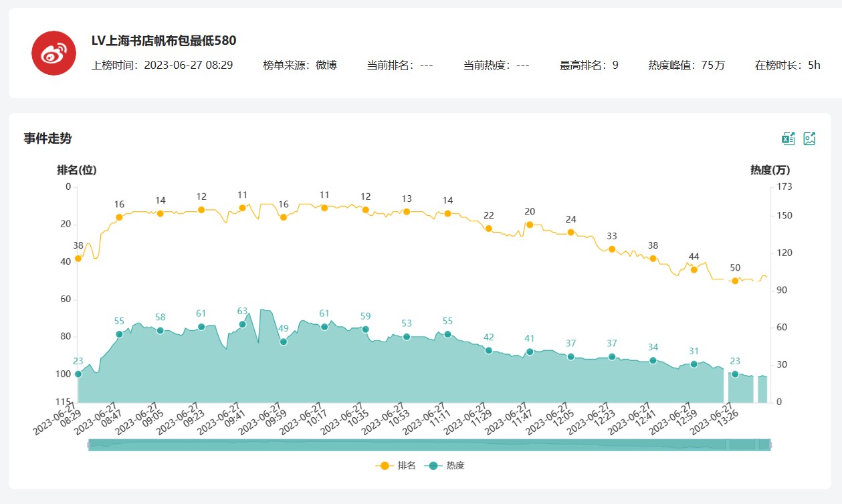The height and width of the screenshot is (504, 842).
Task: Select the peak heat point labeled 63
Action: [x=243, y=324]
